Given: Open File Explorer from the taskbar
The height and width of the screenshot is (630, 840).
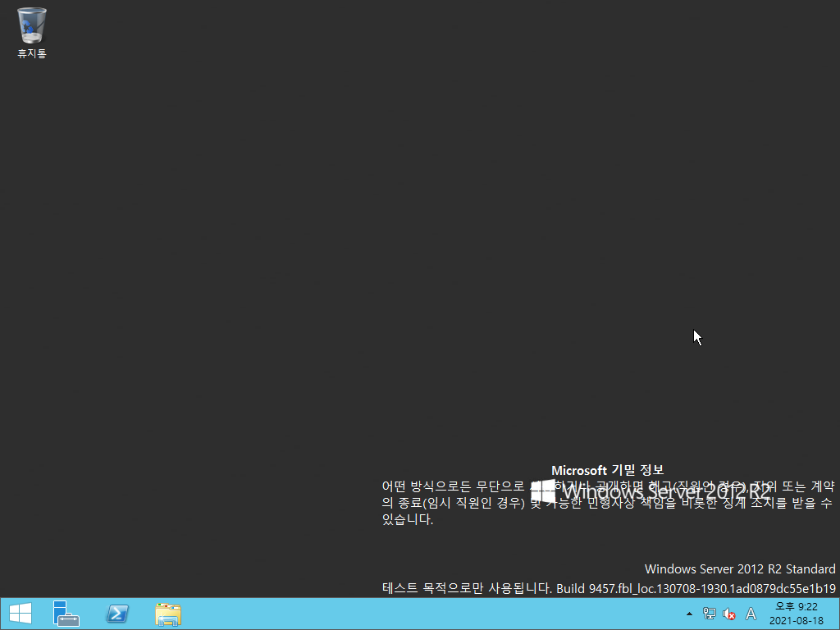Looking at the screenshot, I should [168, 614].
